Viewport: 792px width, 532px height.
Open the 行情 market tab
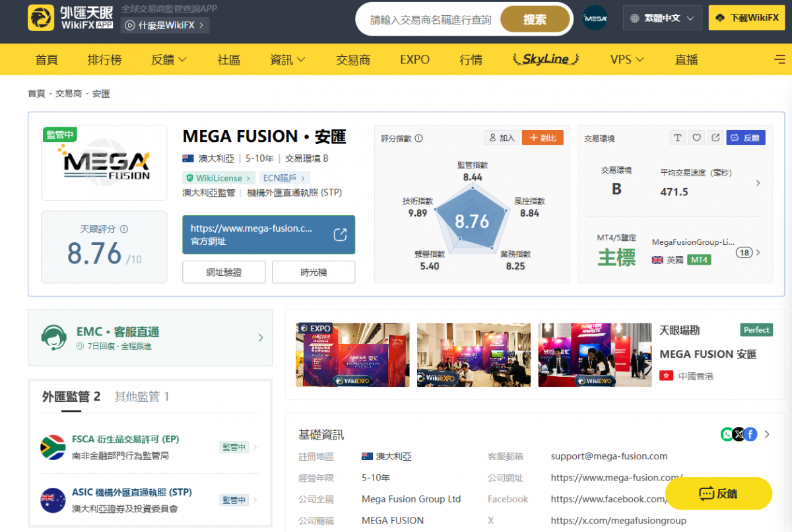[x=471, y=59]
